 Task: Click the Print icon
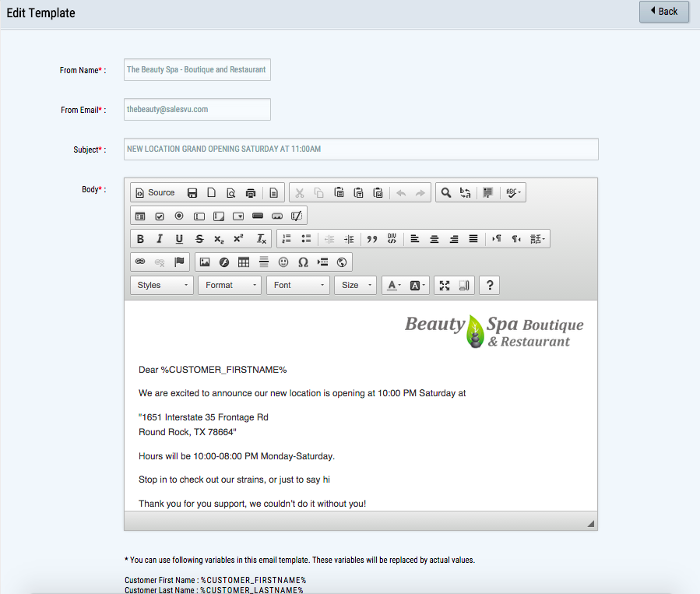tap(251, 193)
